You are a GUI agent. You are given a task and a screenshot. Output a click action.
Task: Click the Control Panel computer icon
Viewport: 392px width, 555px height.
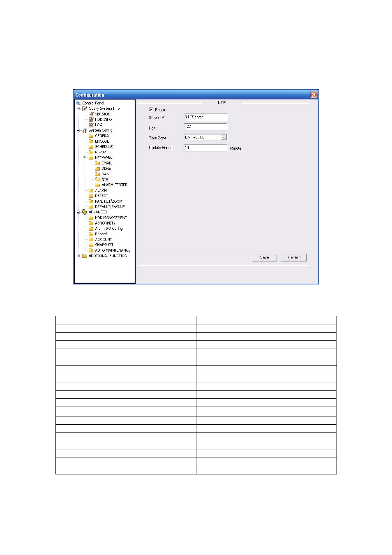78,103
